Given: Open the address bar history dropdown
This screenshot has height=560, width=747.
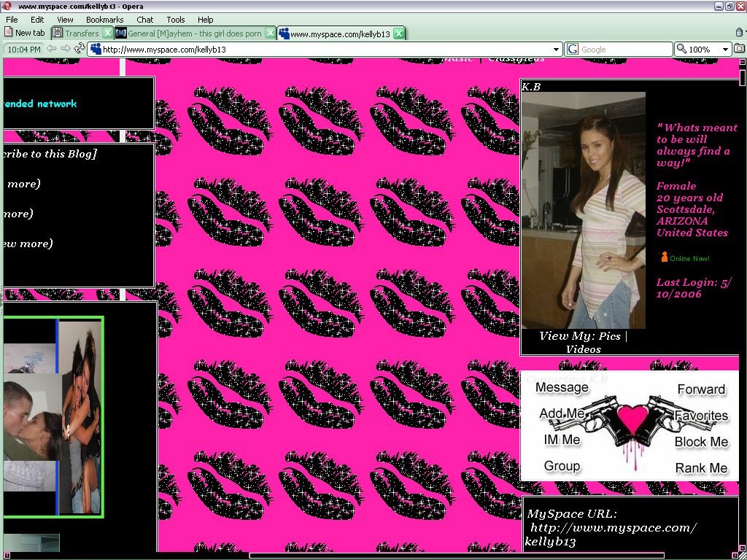Looking at the screenshot, I should pyautogui.click(x=557, y=50).
